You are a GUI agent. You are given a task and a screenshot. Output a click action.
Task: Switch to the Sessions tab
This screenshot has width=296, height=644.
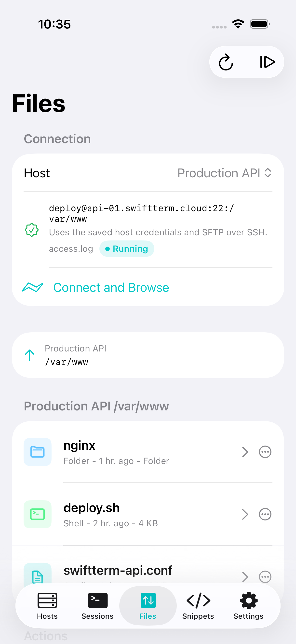(x=97, y=605)
